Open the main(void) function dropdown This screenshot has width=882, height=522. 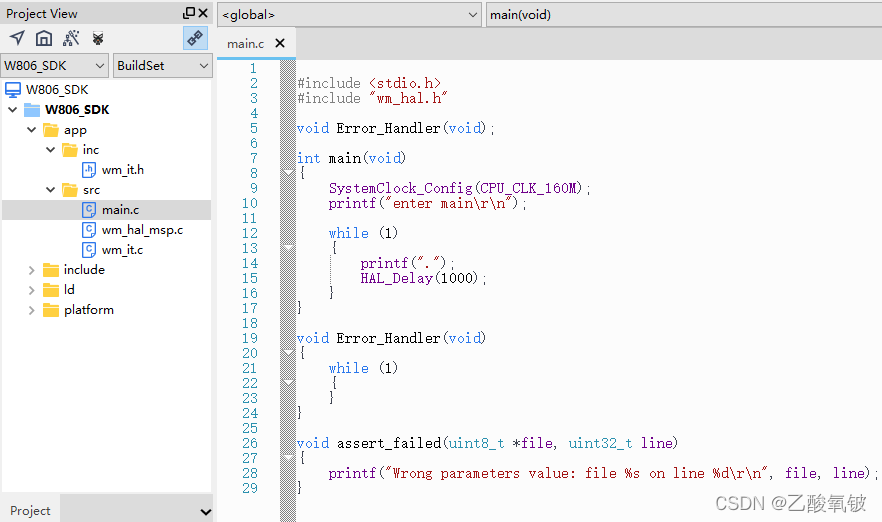683,15
